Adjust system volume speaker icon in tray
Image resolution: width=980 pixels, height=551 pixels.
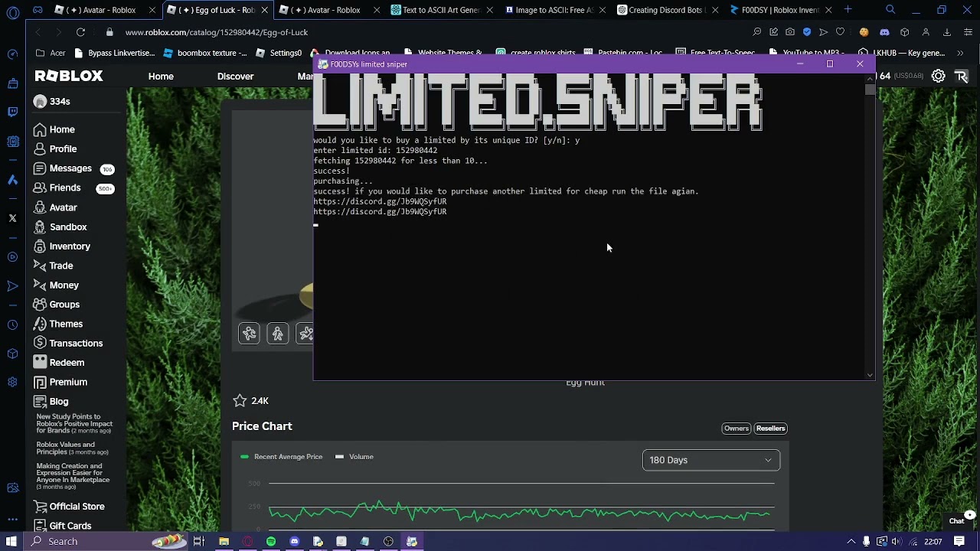point(896,542)
